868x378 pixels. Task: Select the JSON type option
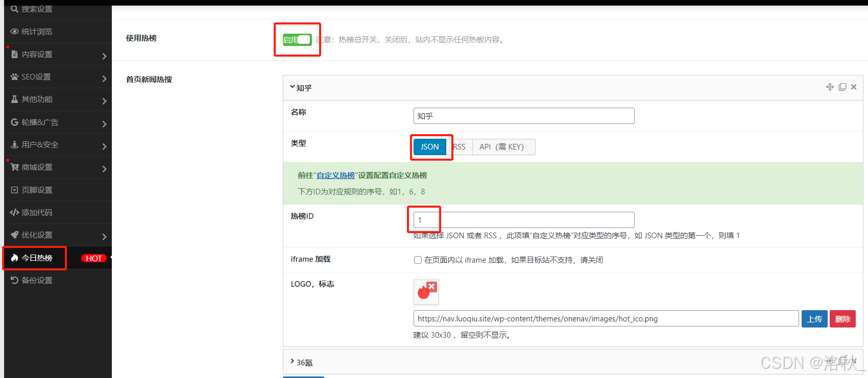[429, 147]
